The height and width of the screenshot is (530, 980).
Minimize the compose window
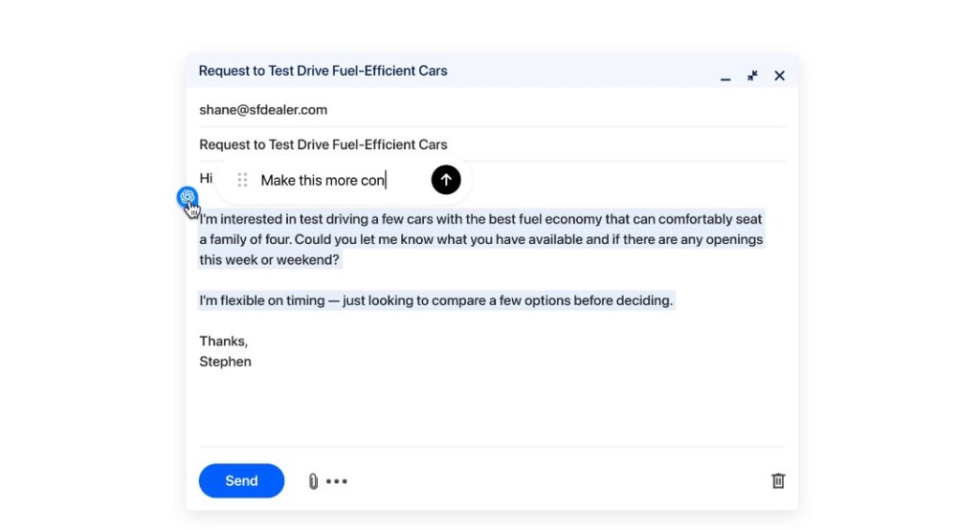725,77
